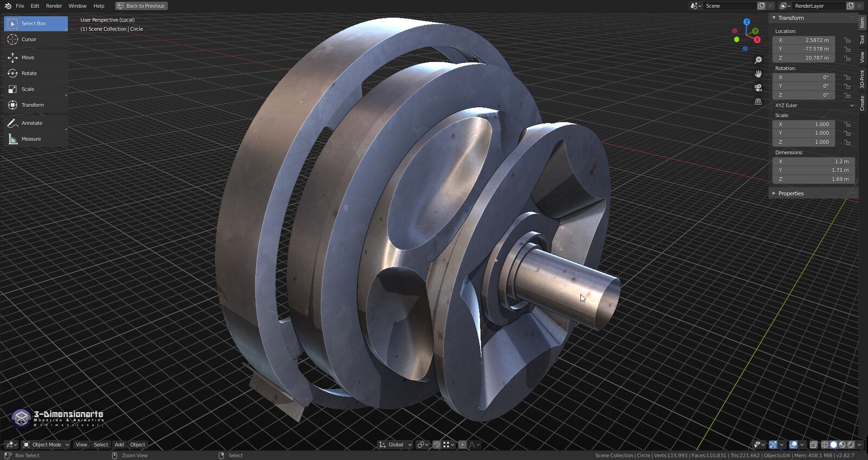Open the File menu
The width and height of the screenshot is (868, 460).
point(20,5)
